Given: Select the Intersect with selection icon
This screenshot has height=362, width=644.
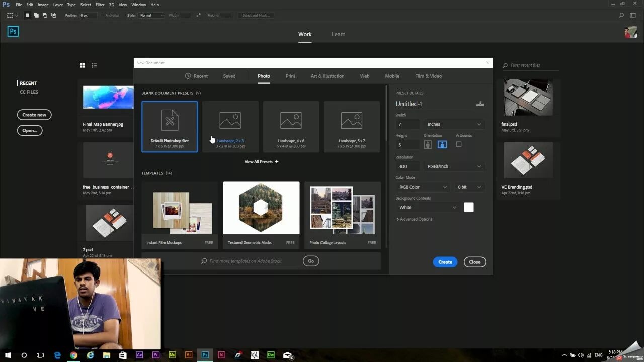Looking at the screenshot, I should pyautogui.click(x=54, y=15).
